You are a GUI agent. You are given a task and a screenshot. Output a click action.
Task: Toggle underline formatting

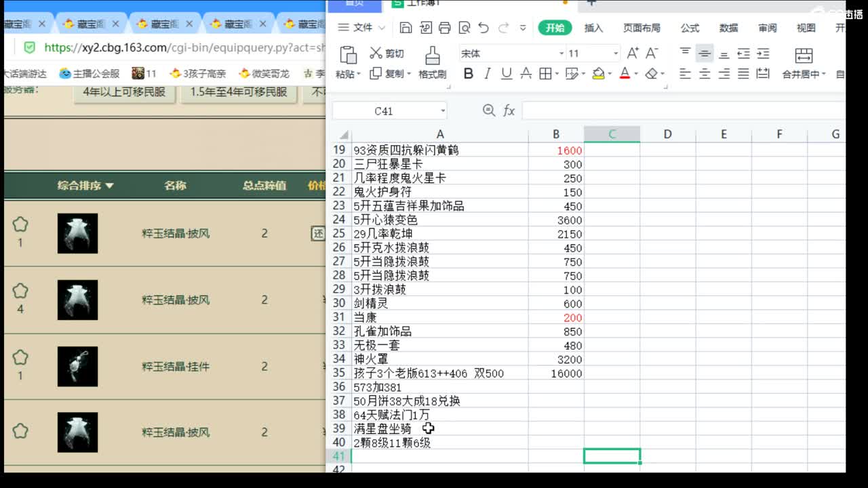pyautogui.click(x=506, y=74)
